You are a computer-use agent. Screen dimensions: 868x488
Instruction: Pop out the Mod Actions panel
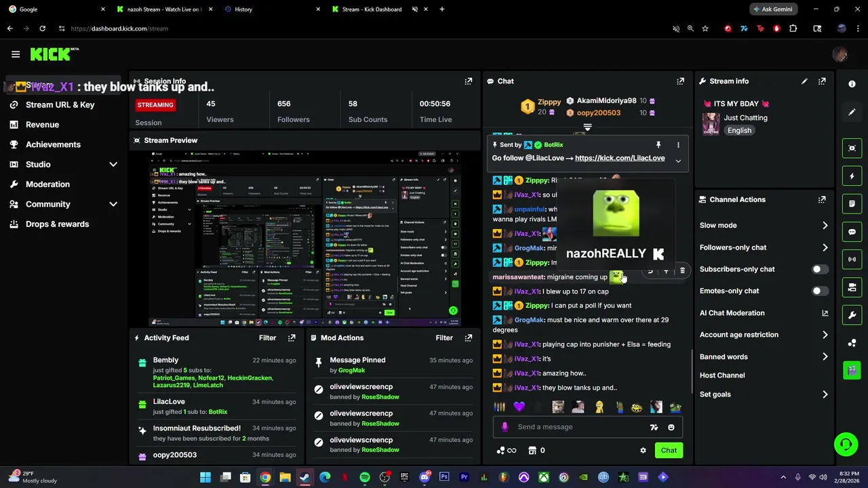pos(468,338)
